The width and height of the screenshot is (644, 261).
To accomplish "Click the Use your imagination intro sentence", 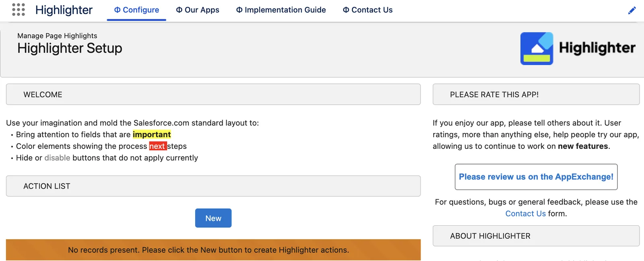I will (132, 123).
